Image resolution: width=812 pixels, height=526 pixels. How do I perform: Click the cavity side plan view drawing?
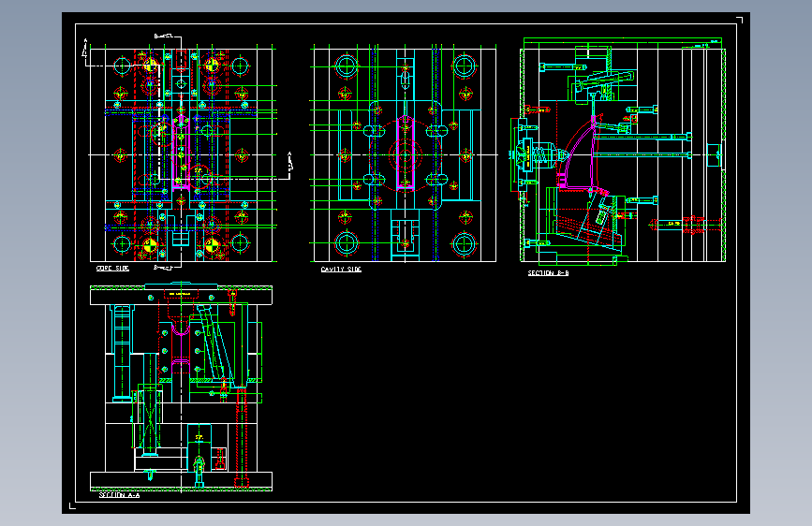click(404, 153)
